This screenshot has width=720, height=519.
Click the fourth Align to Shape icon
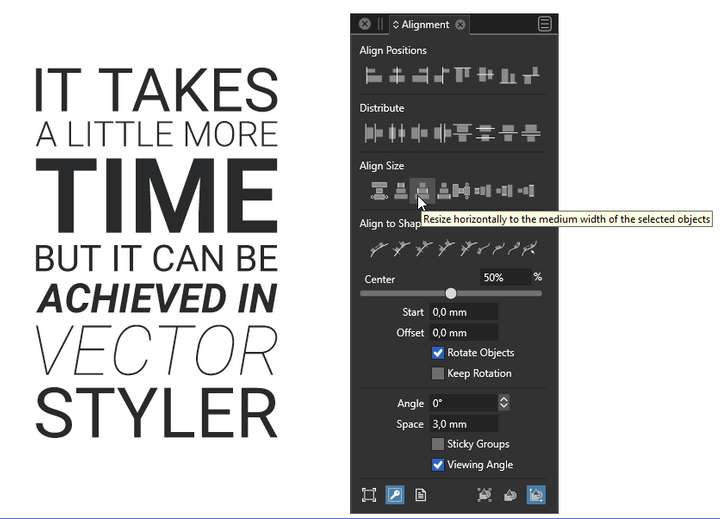(x=445, y=249)
